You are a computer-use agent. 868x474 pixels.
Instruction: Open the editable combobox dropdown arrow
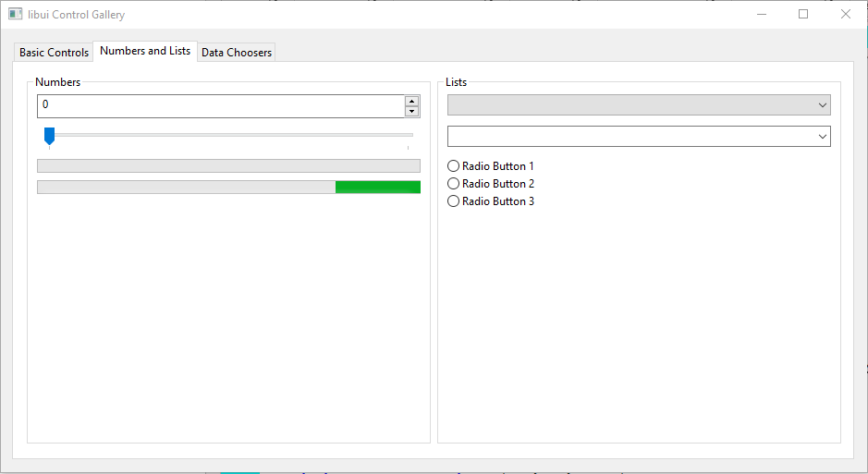pos(823,137)
